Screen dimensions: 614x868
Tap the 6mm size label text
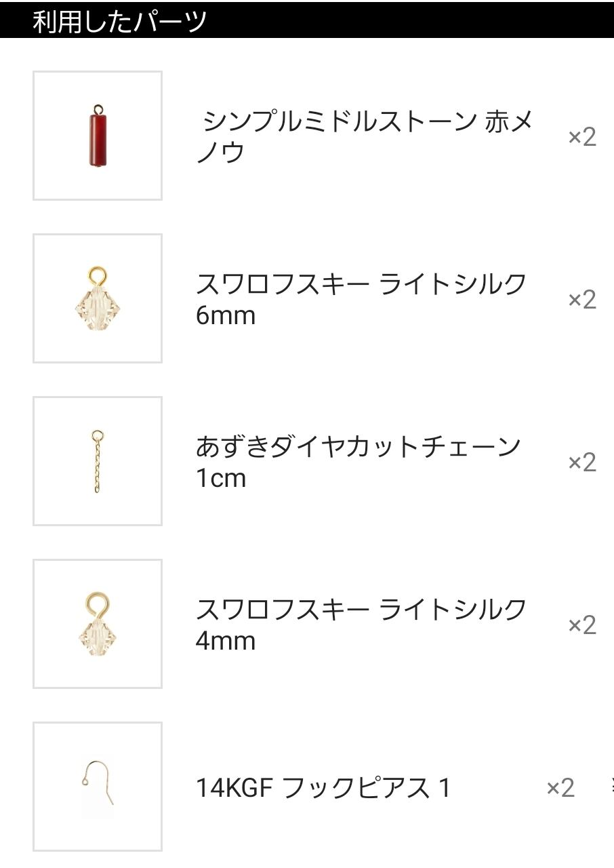pyautogui.click(x=225, y=316)
